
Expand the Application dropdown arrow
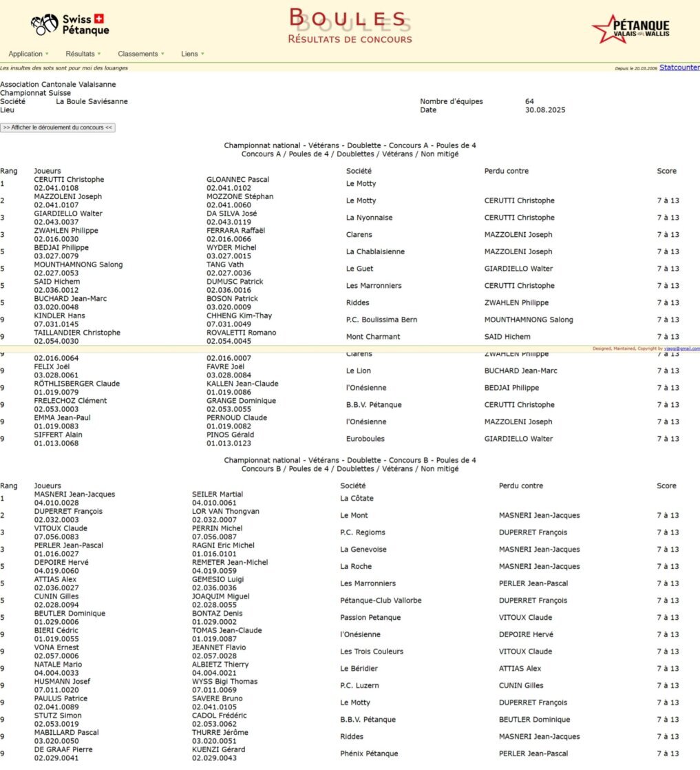coord(47,54)
